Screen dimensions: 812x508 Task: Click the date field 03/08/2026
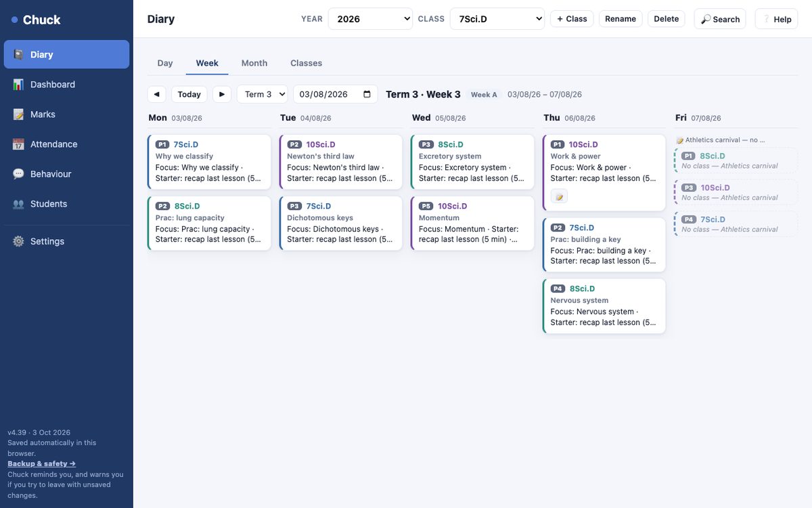point(336,94)
